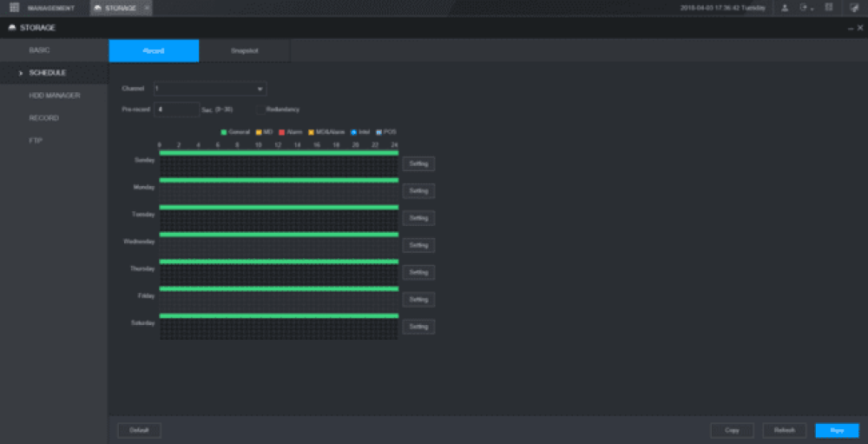Click the Thursday green schedule bar

coord(279,262)
